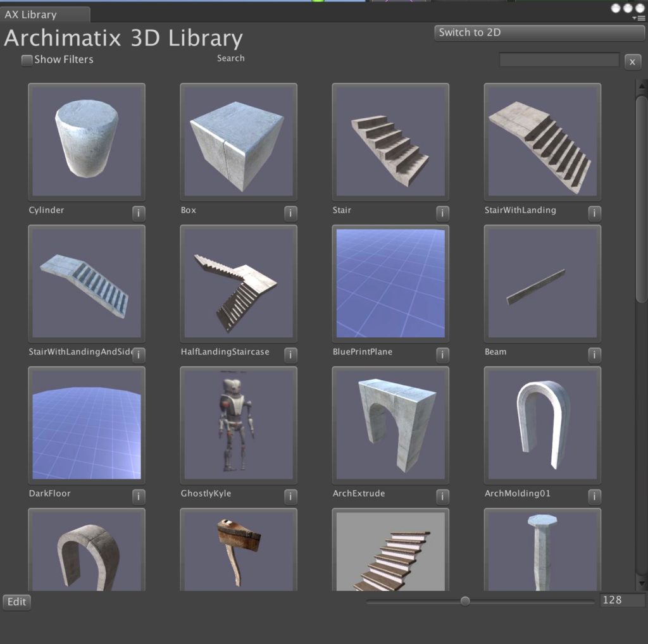Click the thumbnail size value field 128
This screenshot has height=644, width=648.
tap(622, 600)
